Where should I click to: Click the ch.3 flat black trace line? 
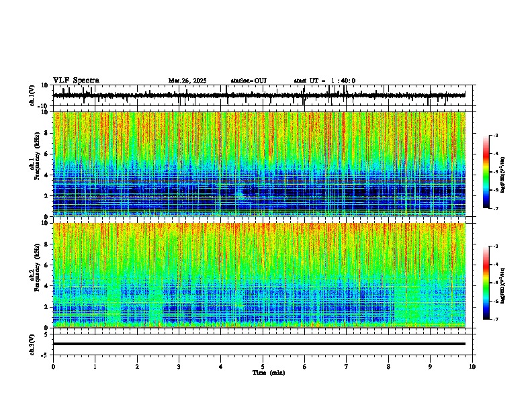click(259, 344)
